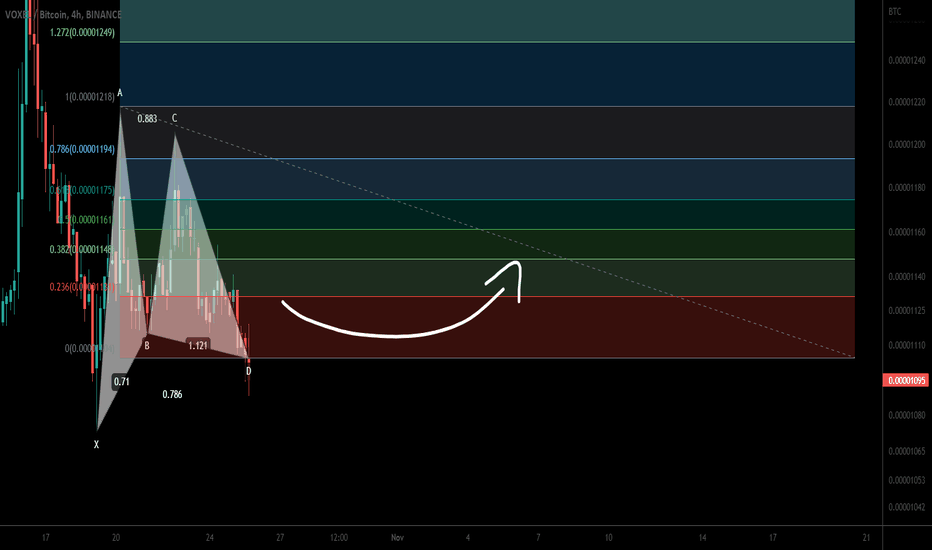Click the 20 date label on the time axis

(116, 538)
